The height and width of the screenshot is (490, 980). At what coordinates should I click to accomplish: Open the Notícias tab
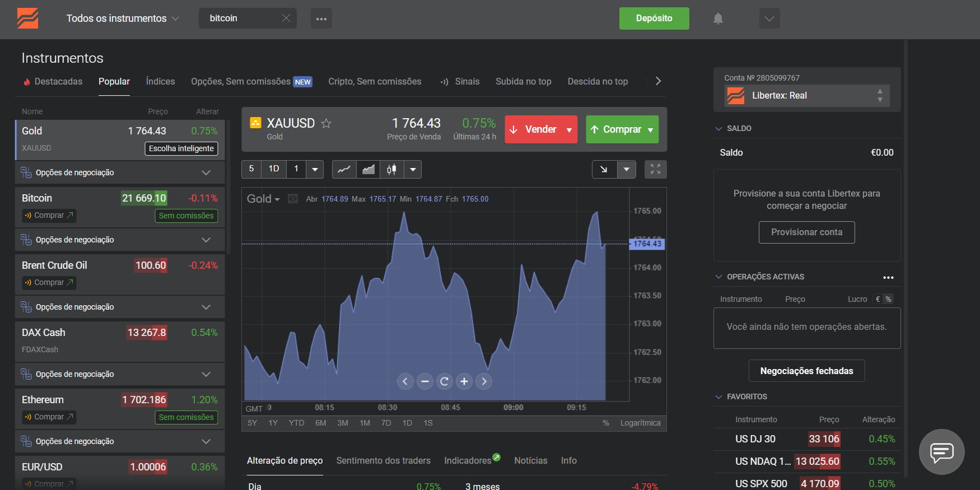click(x=531, y=460)
